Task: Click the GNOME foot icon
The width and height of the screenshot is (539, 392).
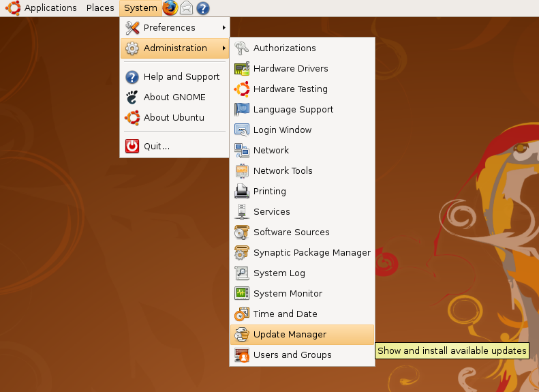Action: pos(132,97)
